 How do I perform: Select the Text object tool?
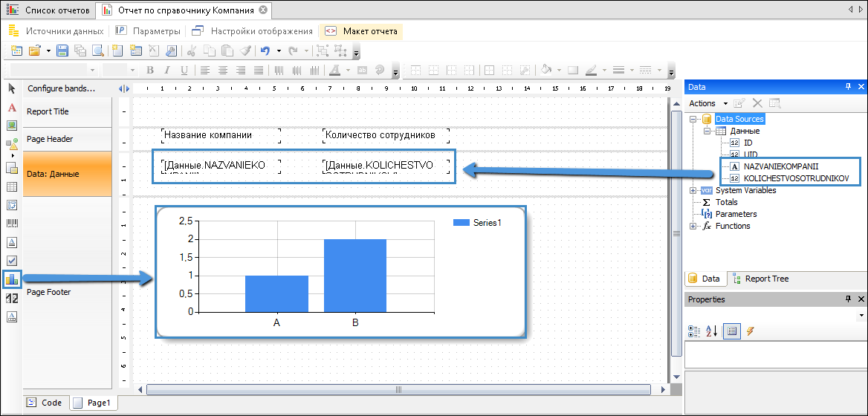pyautogui.click(x=11, y=108)
